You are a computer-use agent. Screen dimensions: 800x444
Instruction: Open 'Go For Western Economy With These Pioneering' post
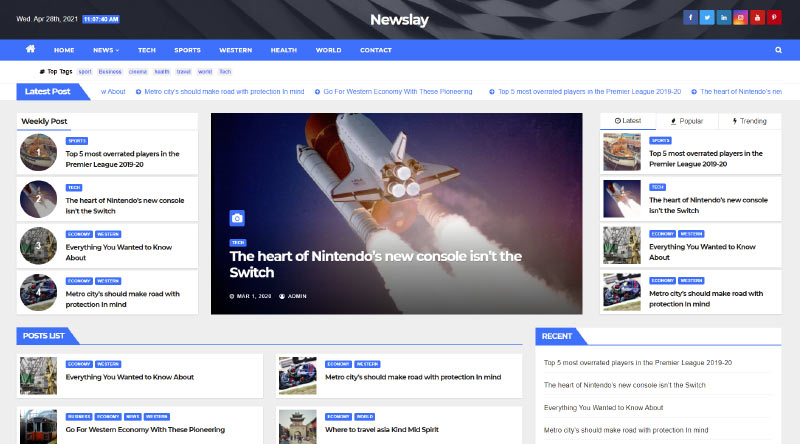click(x=145, y=430)
